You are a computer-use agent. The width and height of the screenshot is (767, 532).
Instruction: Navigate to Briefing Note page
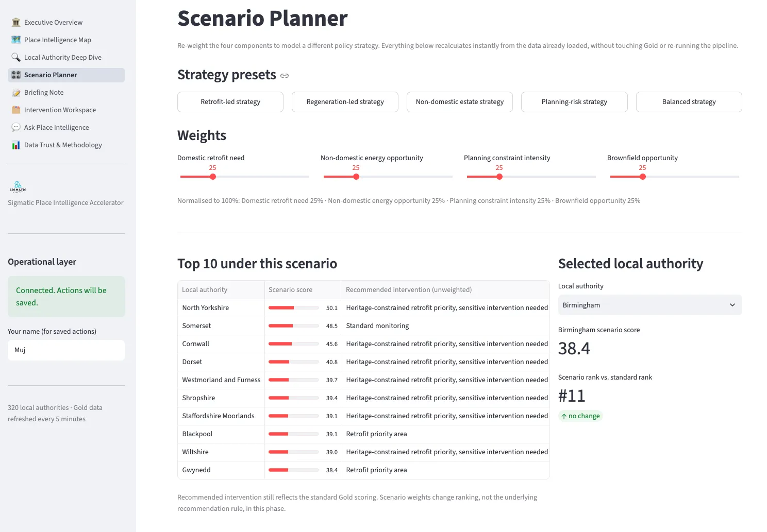[x=66, y=92]
